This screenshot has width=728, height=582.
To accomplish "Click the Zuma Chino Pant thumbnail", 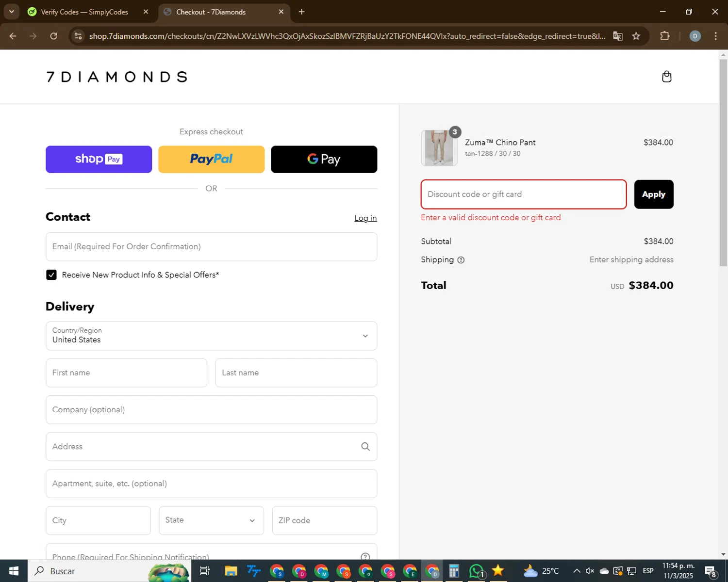I will pyautogui.click(x=439, y=148).
